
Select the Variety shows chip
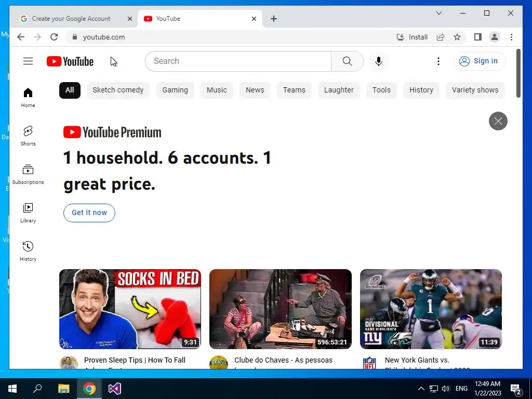[475, 90]
